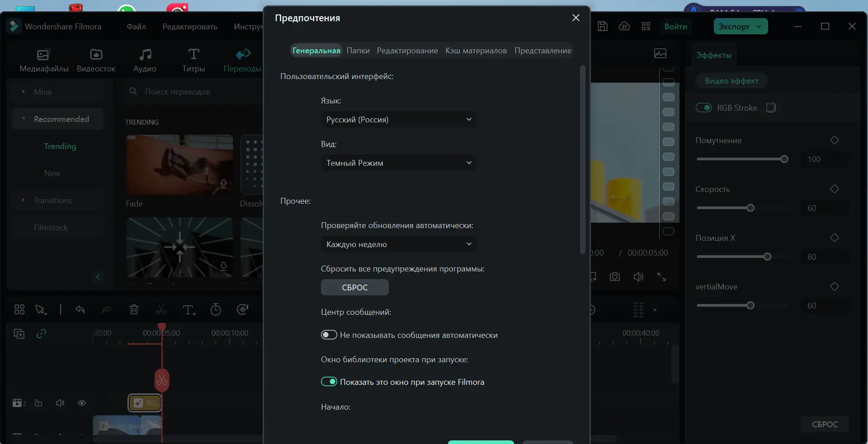Open the Экспорт dropdown arrow
This screenshot has height=444, width=868.
click(x=759, y=27)
